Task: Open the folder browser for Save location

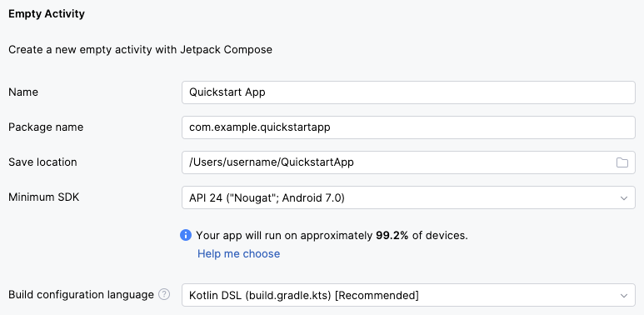Action: point(622,162)
